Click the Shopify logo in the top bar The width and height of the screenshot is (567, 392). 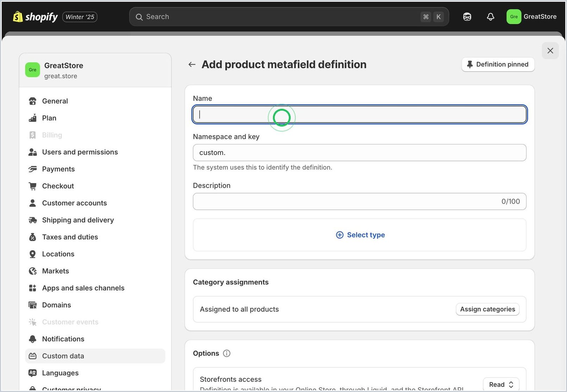tap(35, 17)
